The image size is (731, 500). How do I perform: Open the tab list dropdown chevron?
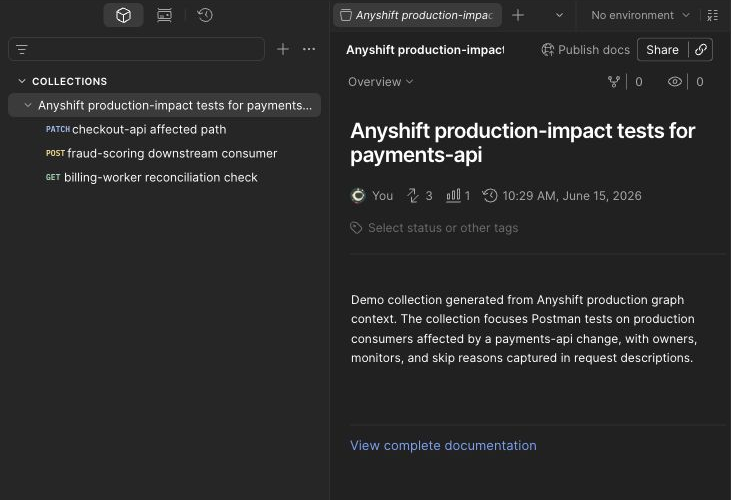coord(559,15)
